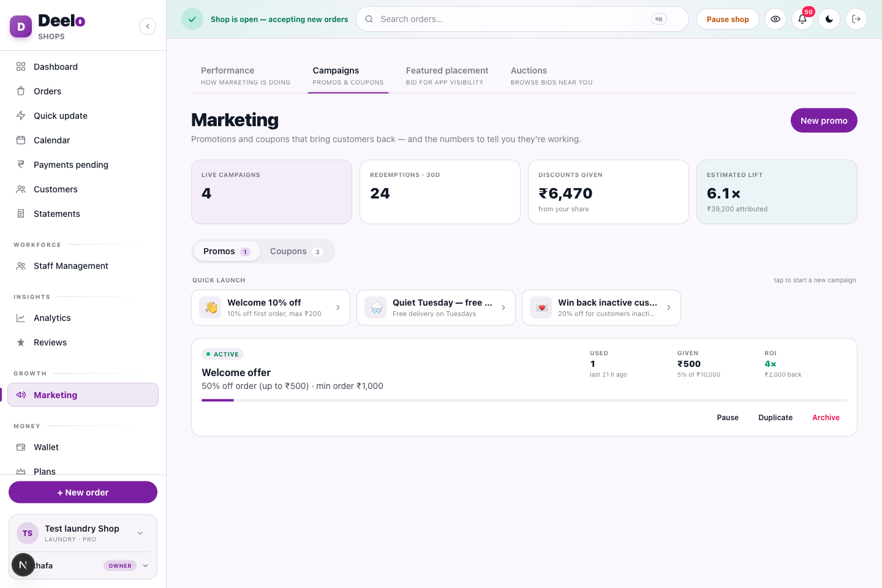
Task: Click the ROI 4× value
Action: [771, 364]
